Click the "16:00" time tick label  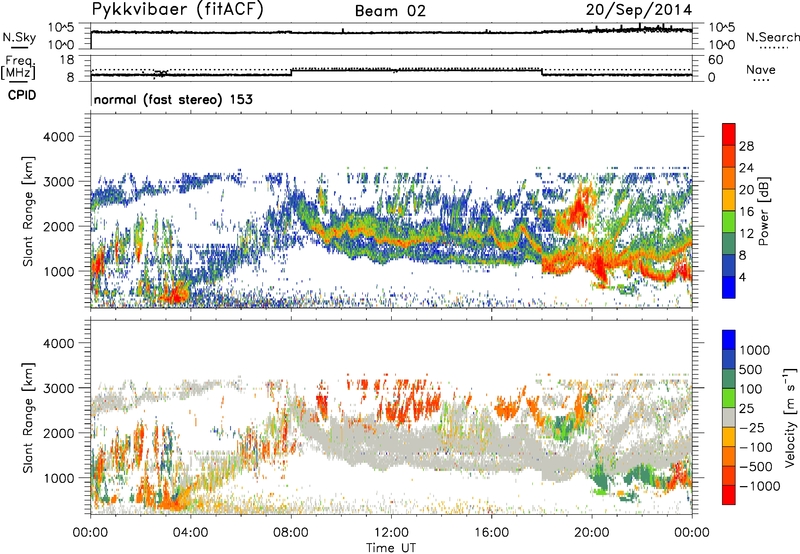491,533
